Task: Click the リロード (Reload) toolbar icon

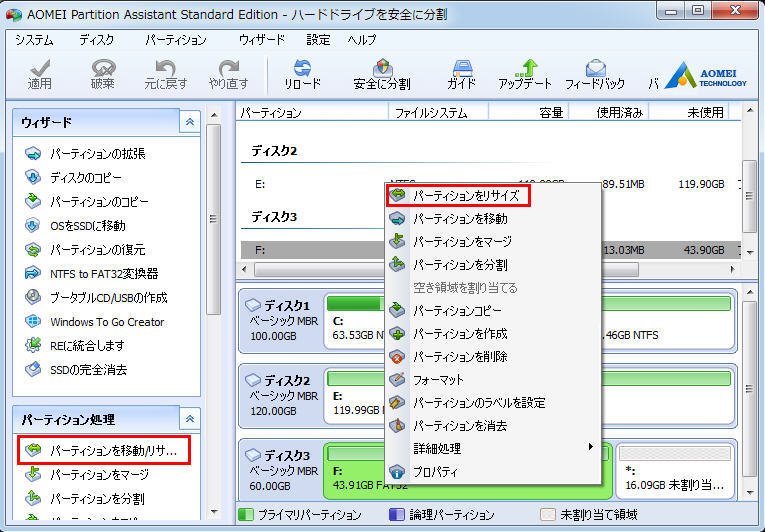Action: (x=302, y=75)
